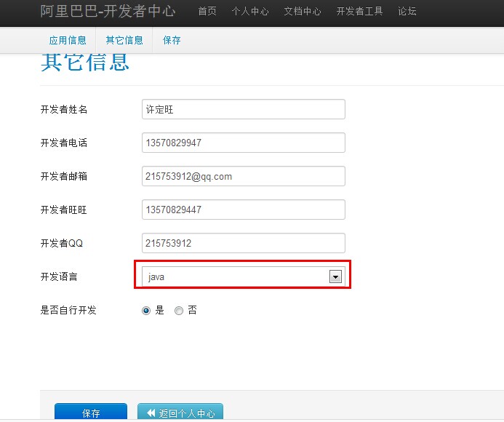Viewport: 504px width, 422px height.
Task: Click into the 开发者电话 text field
Action: [243, 143]
